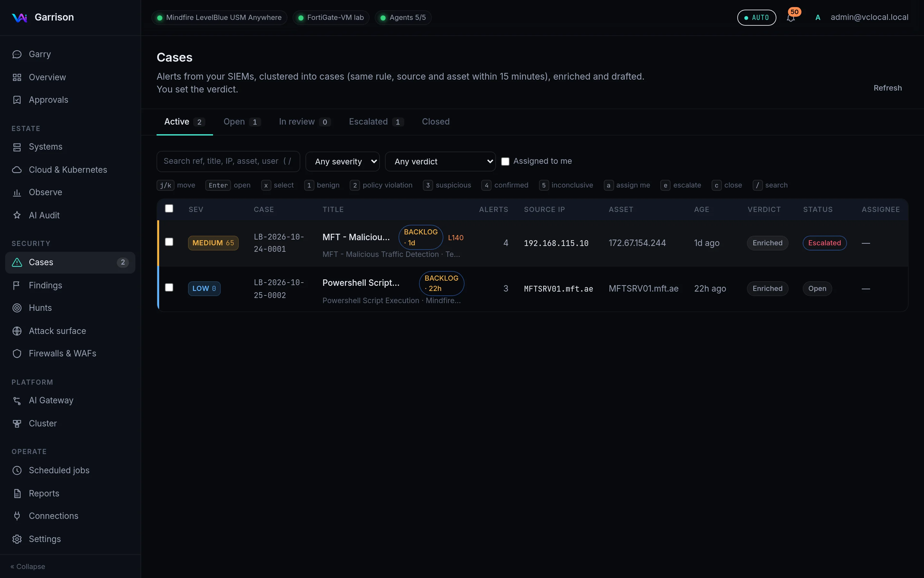Click the Systems server icon
924x578 pixels.
click(x=17, y=147)
